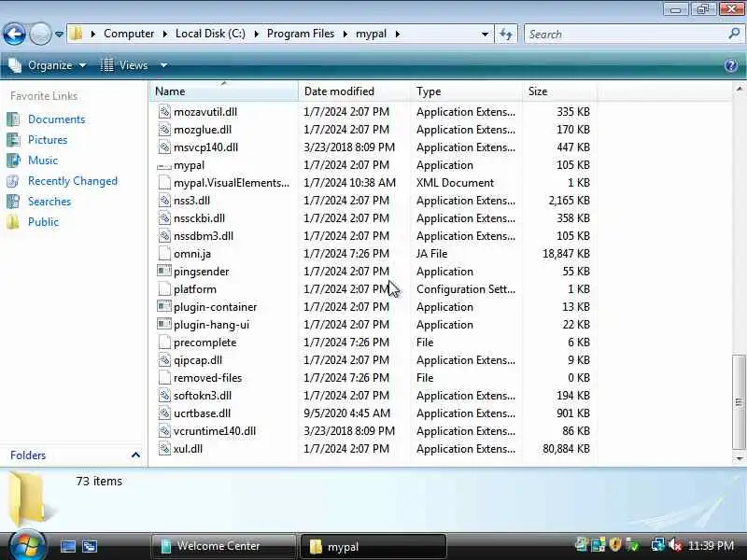Image resolution: width=747 pixels, height=560 pixels.
Task: Select the plugin-hang-ui application icon
Action: coord(164,324)
